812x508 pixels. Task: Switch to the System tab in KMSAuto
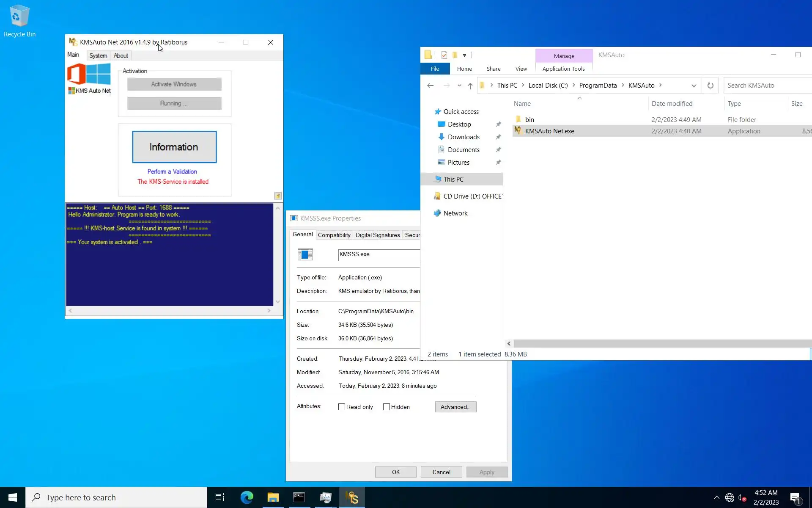click(x=98, y=55)
